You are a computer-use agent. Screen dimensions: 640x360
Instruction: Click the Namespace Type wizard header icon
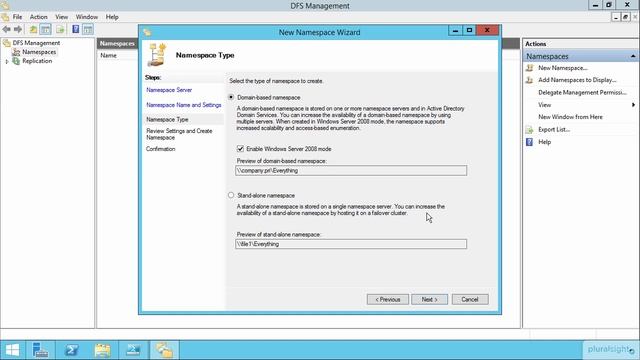coord(157,54)
